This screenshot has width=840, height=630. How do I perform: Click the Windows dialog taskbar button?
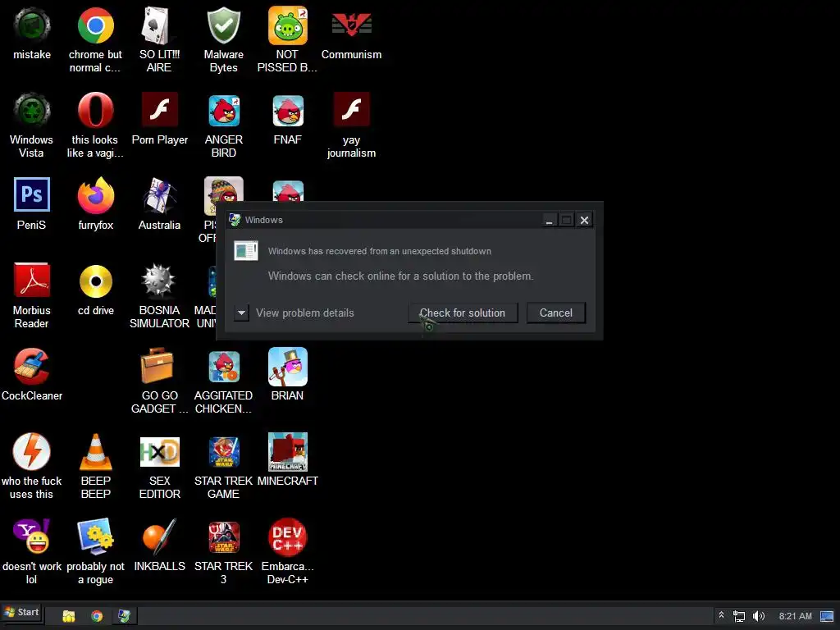coord(125,616)
